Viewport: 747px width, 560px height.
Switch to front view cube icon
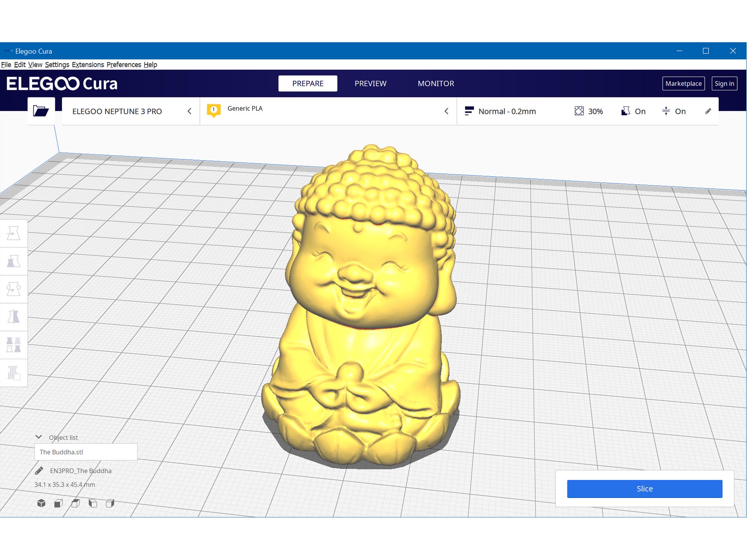58,503
